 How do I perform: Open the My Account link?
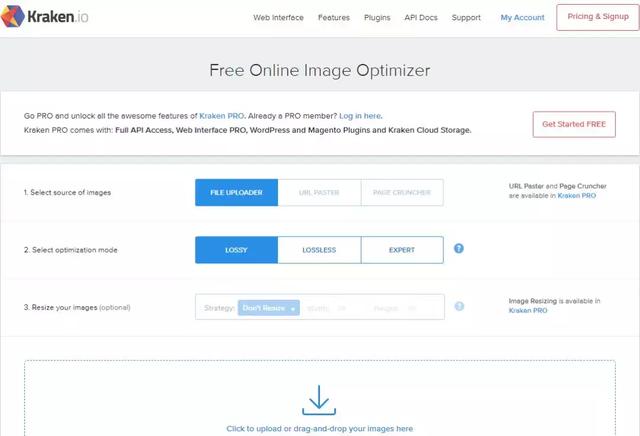point(523,18)
